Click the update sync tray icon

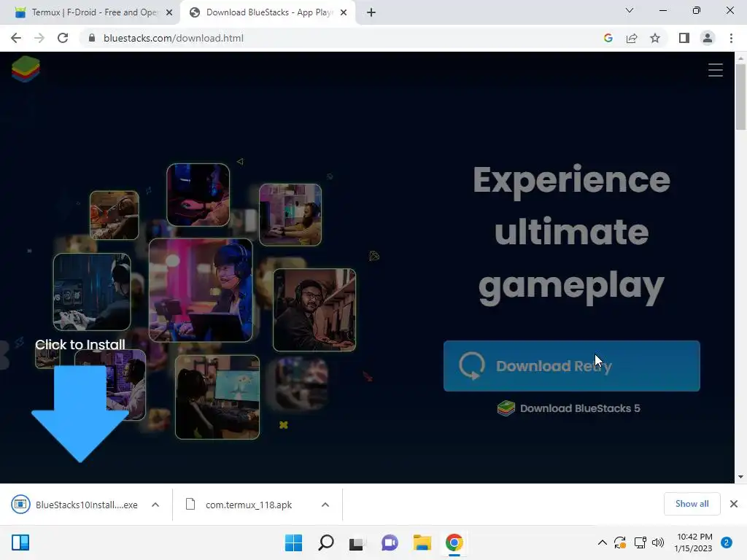pos(620,542)
